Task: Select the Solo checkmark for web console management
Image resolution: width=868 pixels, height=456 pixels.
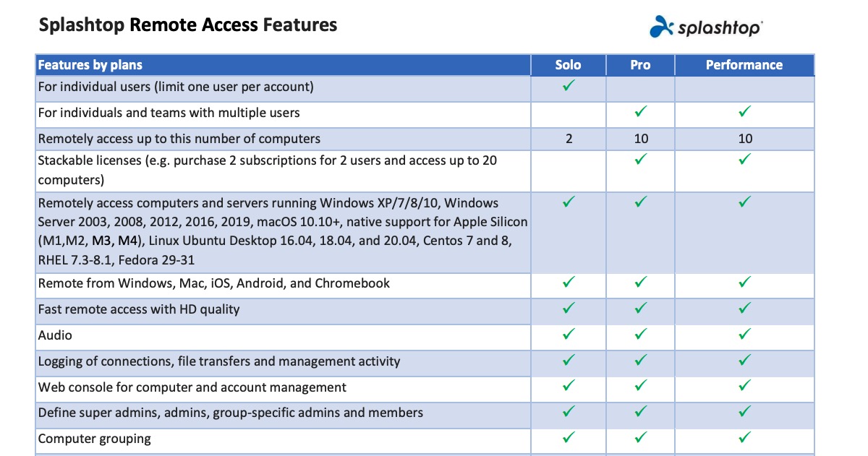Action: [x=568, y=387]
